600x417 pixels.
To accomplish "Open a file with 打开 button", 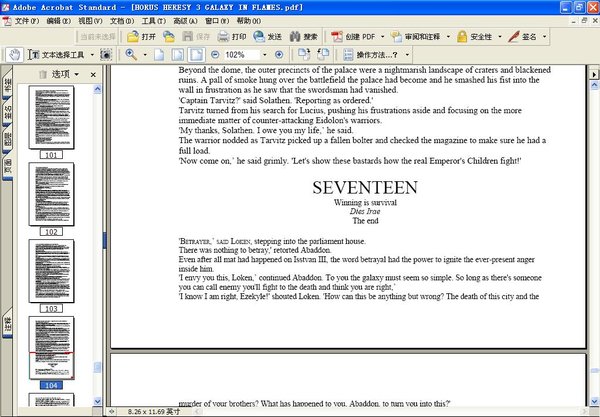I will pos(142,36).
